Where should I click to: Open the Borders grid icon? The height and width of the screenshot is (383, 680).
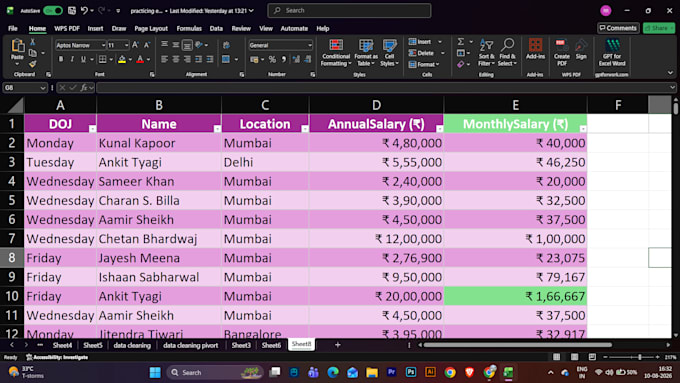pos(102,59)
